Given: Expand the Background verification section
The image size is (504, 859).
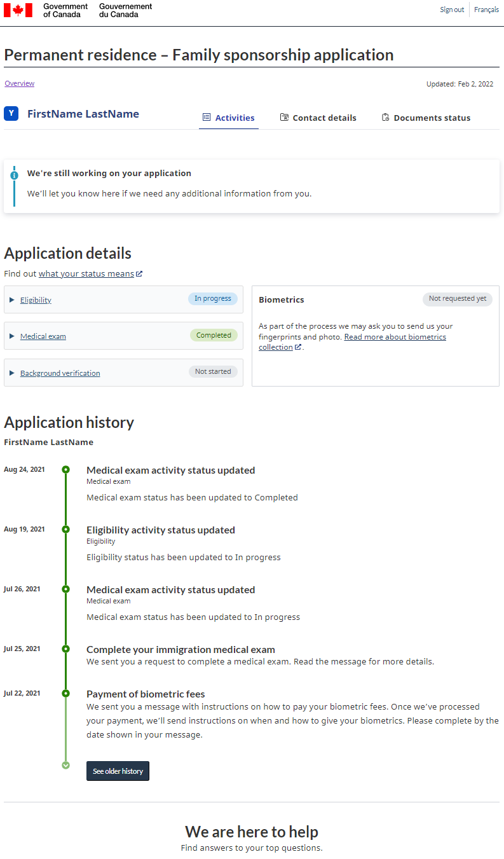Looking at the screenshot, I should pyautogui.click(x=60, y=373).
